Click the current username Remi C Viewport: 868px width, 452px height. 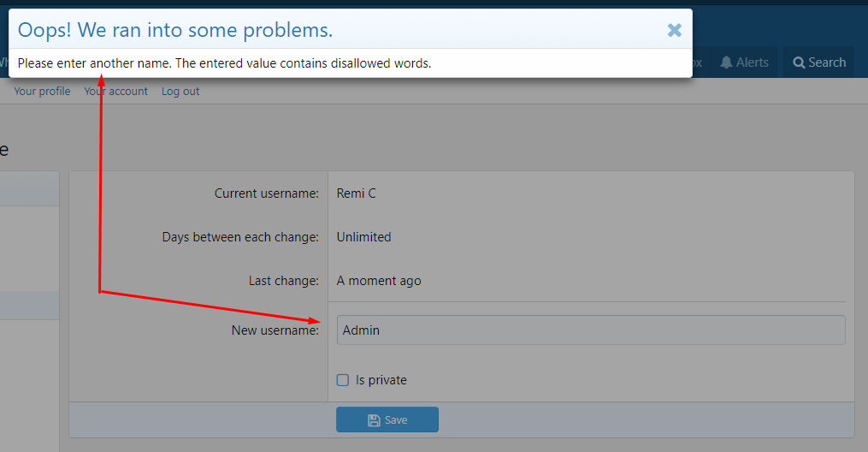tap(356, 193)
